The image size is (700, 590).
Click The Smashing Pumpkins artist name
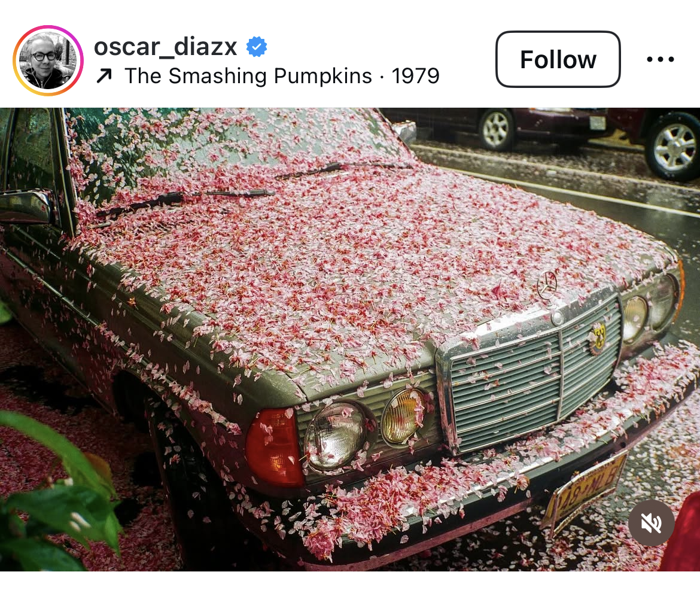248,76
